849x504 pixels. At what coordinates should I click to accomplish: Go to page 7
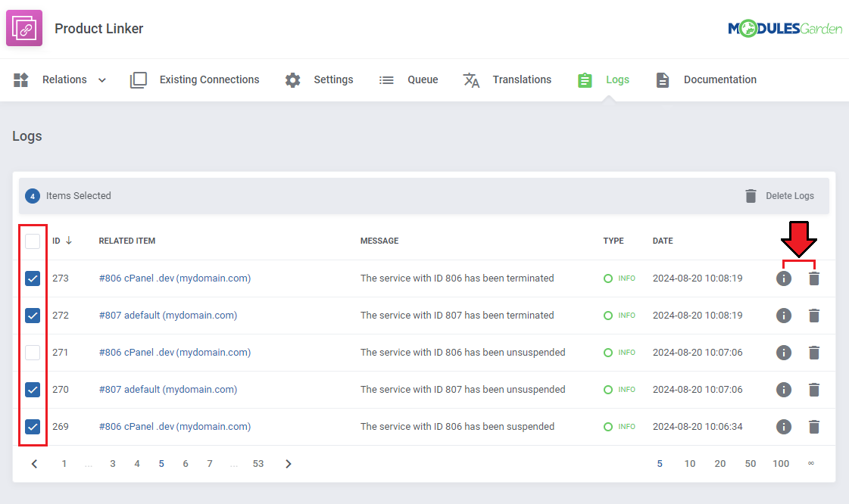[210, 463]
